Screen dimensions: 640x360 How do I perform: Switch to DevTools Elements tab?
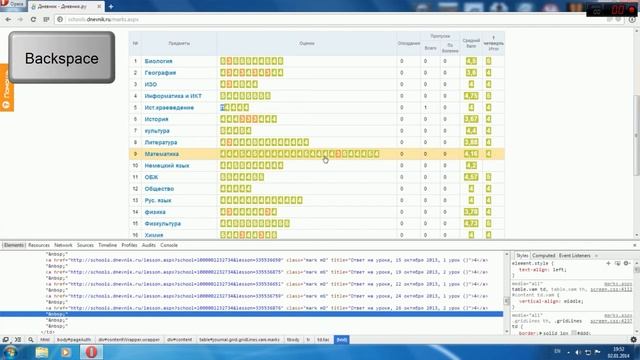coord(14,245)
